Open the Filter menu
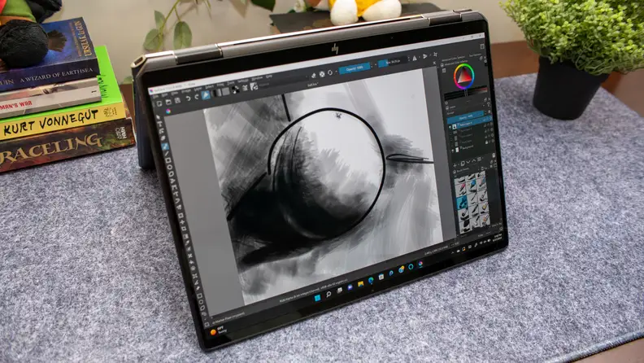Screen dimensions: 644x363 (220, 85)
